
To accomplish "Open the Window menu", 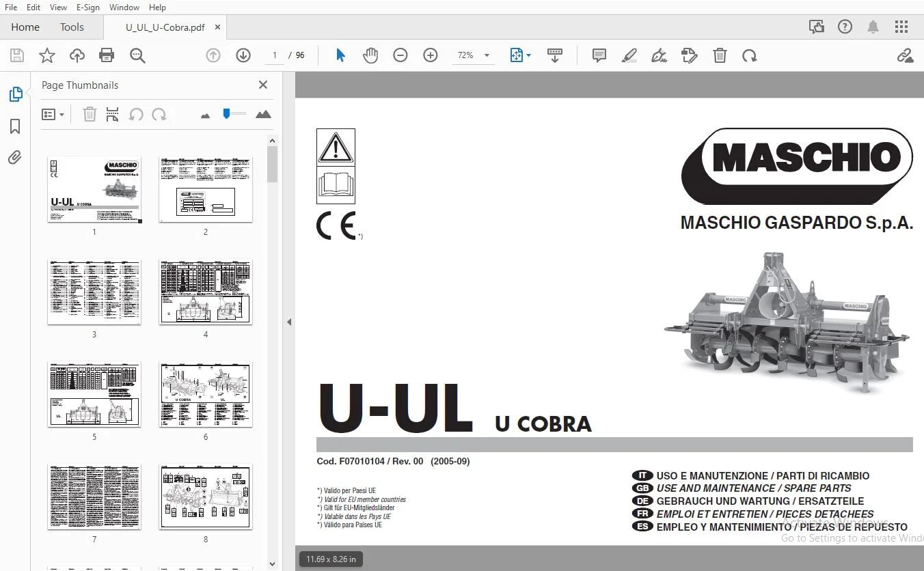I will click(x=124, y=7).
